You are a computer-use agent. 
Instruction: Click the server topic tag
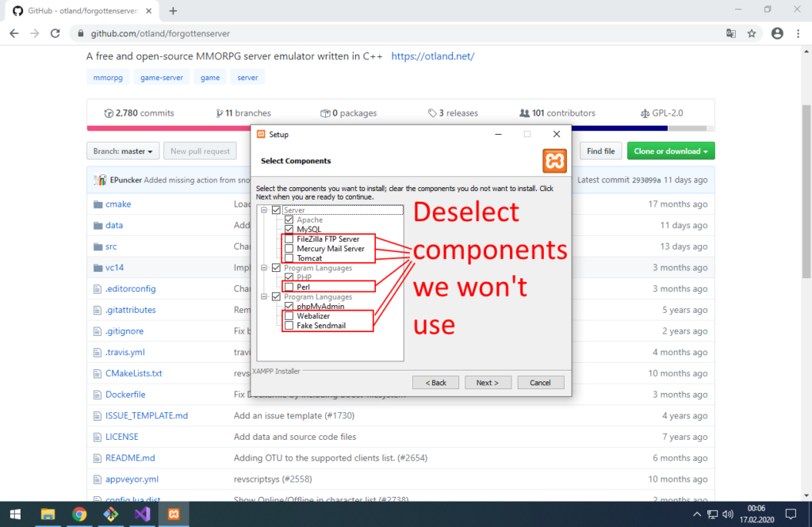(247, 77)
